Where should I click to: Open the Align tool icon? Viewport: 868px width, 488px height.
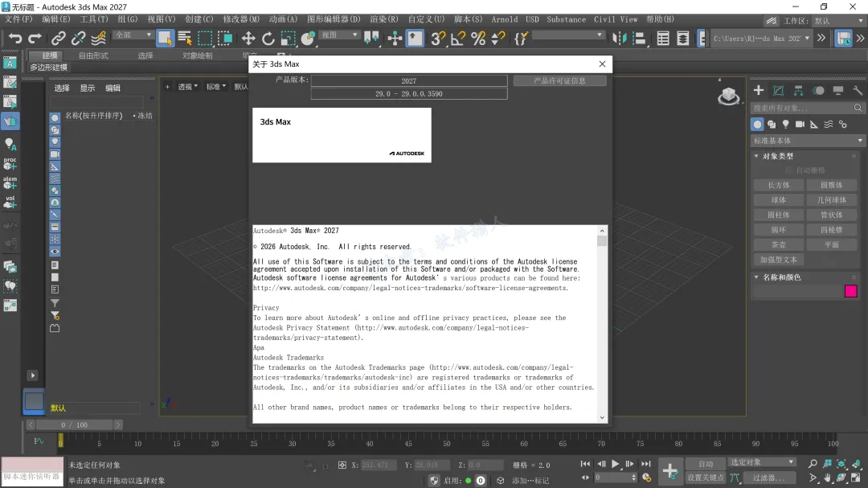coord(640,39)
